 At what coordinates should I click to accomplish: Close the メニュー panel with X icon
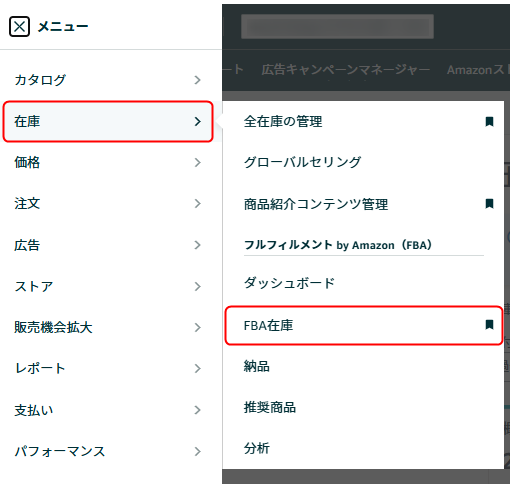pyautogui.click(x=19, y=26)
